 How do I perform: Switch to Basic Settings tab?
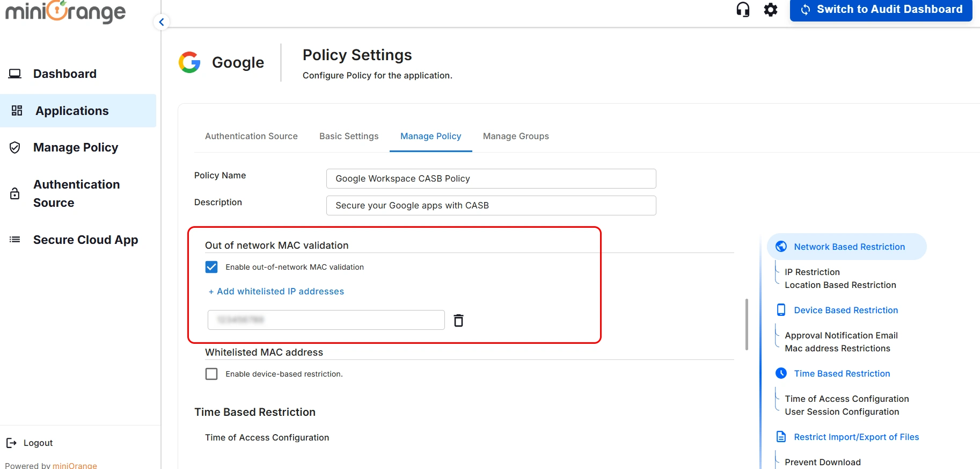pyautogui.click(x=349, y=136)
